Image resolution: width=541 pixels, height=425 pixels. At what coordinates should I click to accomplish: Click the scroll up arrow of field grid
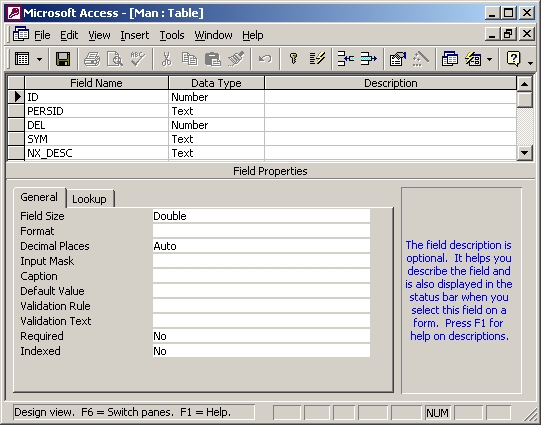pos(524,83)
